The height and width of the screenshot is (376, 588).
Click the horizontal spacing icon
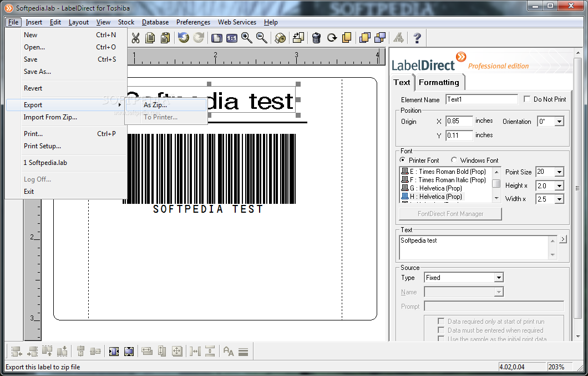click(x=195, y=351)
